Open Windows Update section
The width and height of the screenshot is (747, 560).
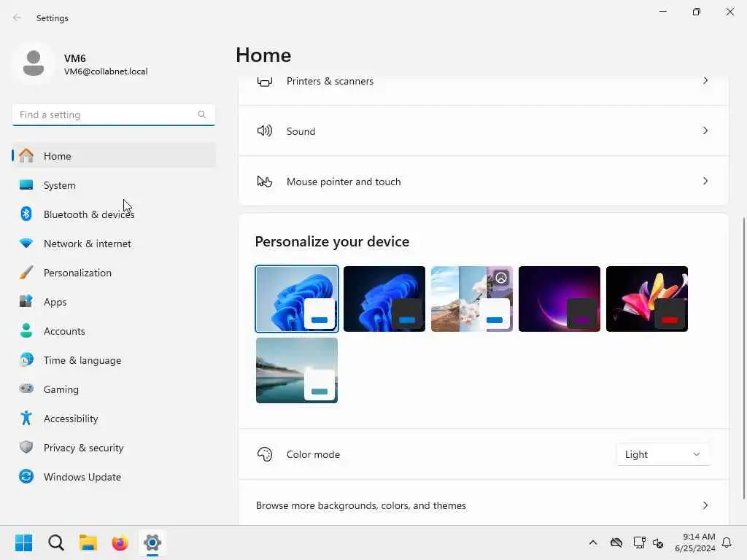(114, 476)
